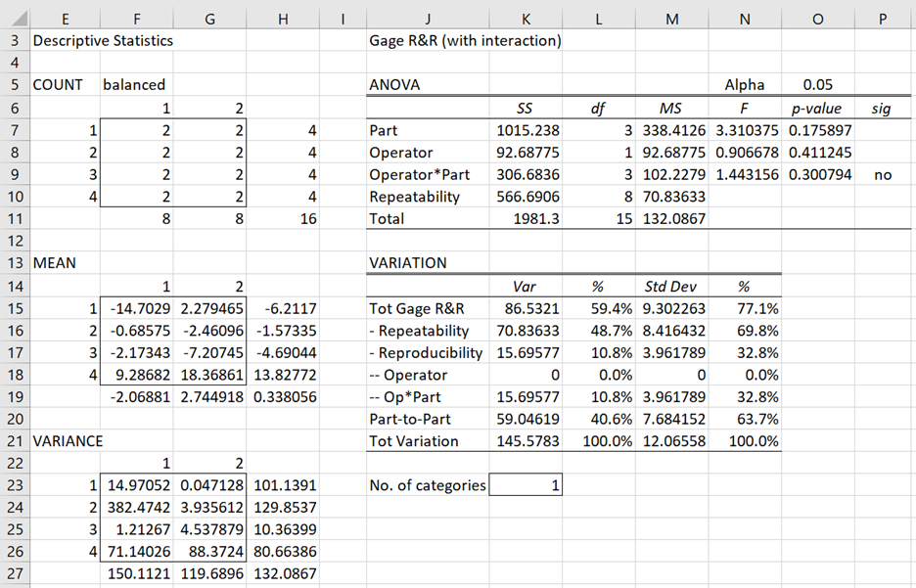Click the grand mean 0.338056
Image resolution: width=916 pixels, height=588 pixels.
(283, 397)
